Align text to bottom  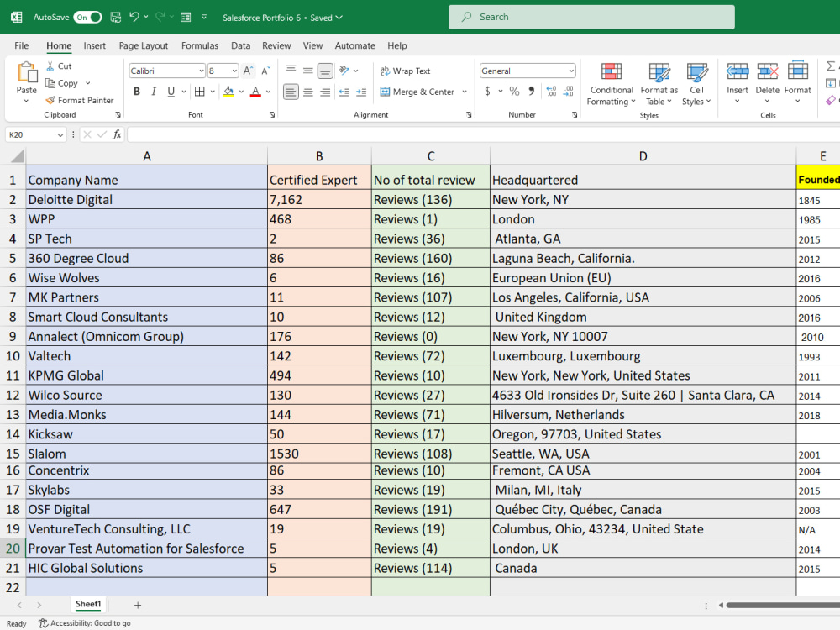coord(325,71)
